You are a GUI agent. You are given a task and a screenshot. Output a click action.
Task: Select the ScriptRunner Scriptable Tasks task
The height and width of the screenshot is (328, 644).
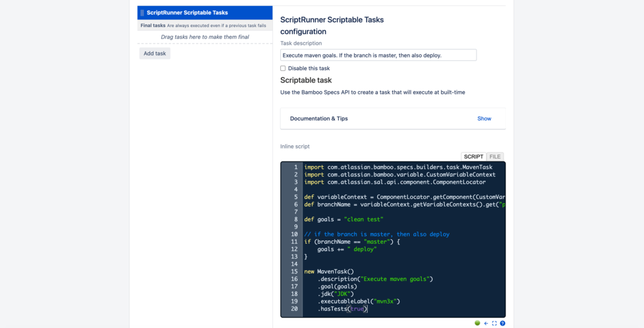click(x=205, y=13)
